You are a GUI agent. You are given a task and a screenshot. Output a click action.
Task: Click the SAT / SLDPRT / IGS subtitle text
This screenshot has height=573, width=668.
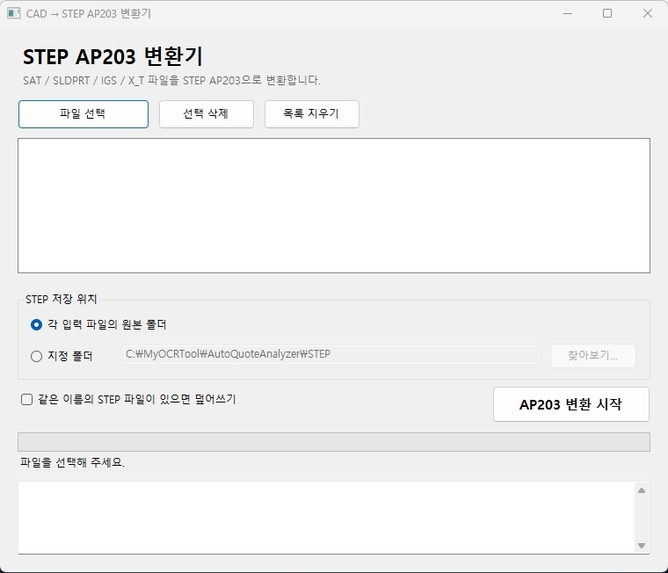[x=172, y=80]
